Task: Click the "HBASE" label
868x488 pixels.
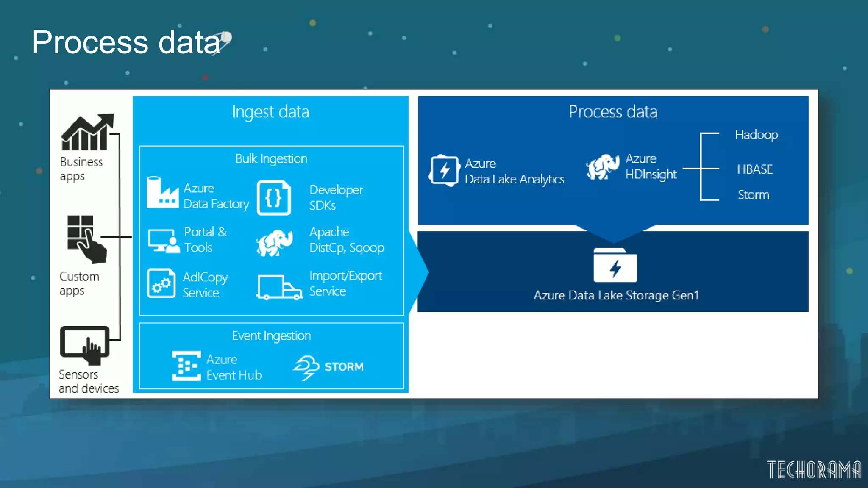Action: click(x=755, y=169)
